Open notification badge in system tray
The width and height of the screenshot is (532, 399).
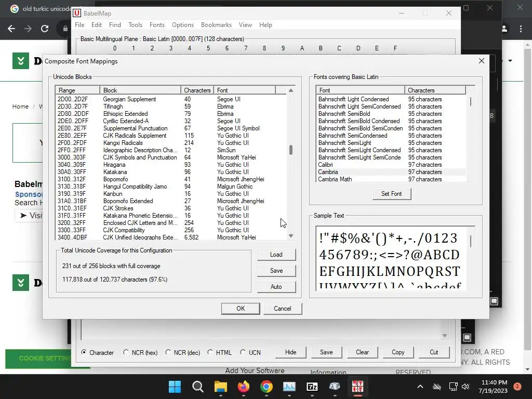517,387
